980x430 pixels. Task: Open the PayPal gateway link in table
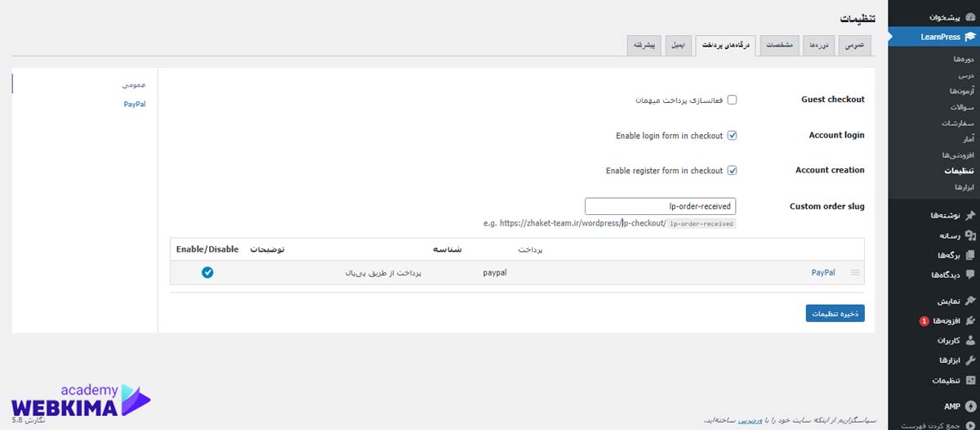tap(823, 273)
